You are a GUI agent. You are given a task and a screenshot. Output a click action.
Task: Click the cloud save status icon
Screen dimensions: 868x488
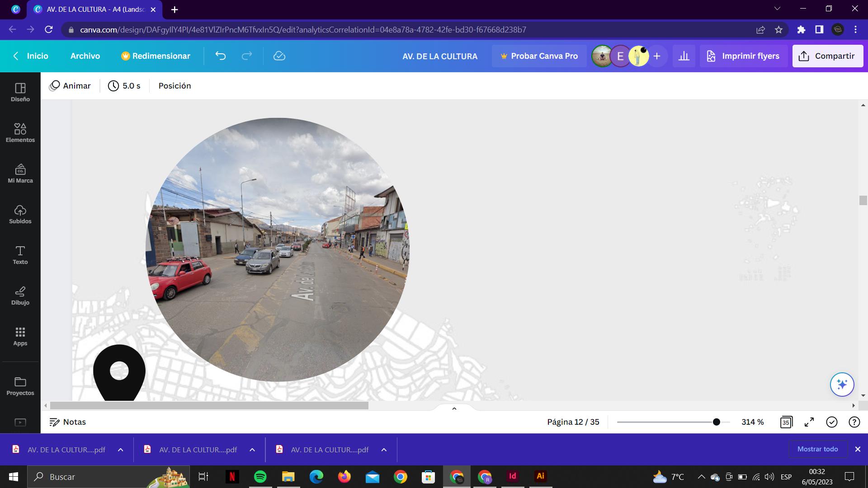[x=279, y=56]
